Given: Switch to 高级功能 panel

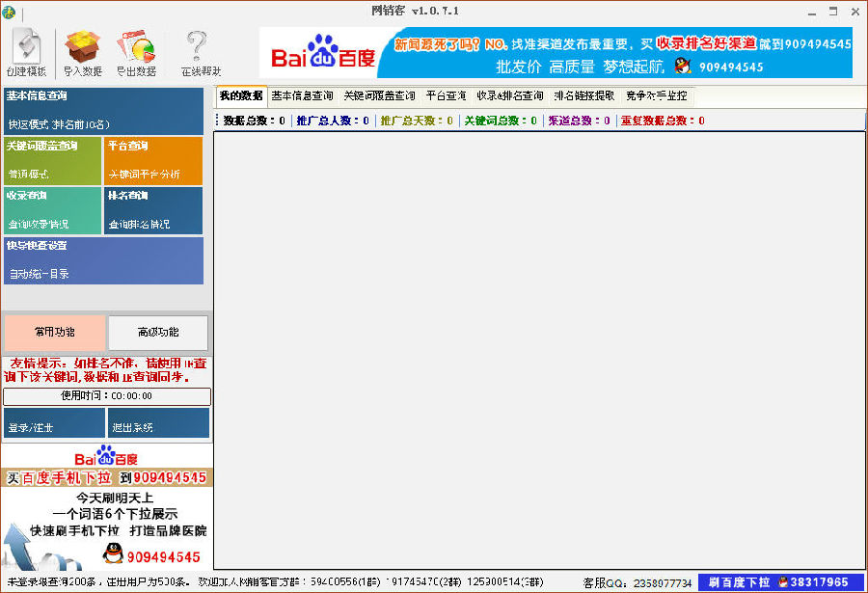Looking at the screenshot, I should coord(158,333).
